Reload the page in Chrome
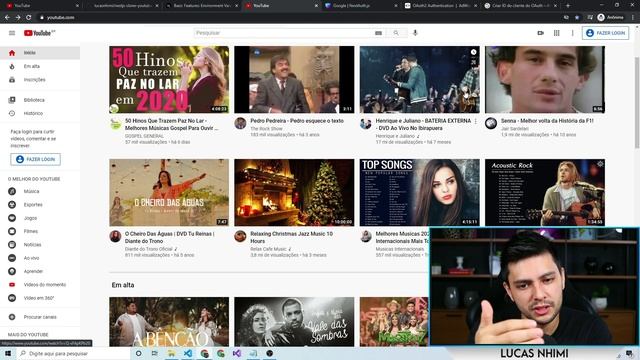640x360 pixels. pyautogui.click(x=29, y=18)
